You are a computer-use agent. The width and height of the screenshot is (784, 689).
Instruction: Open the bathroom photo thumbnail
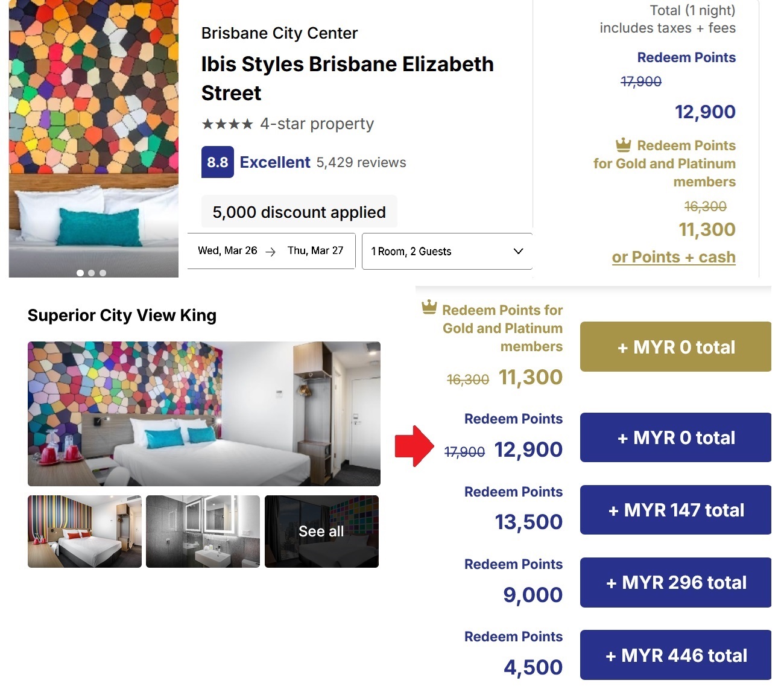pyautogui.click(x=203, y=532)
